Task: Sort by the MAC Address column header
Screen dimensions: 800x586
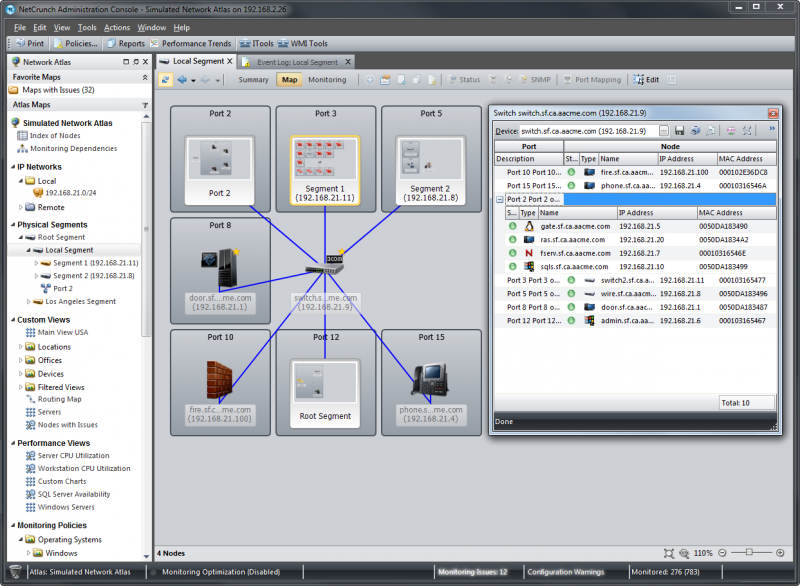Action: (746, 159)
